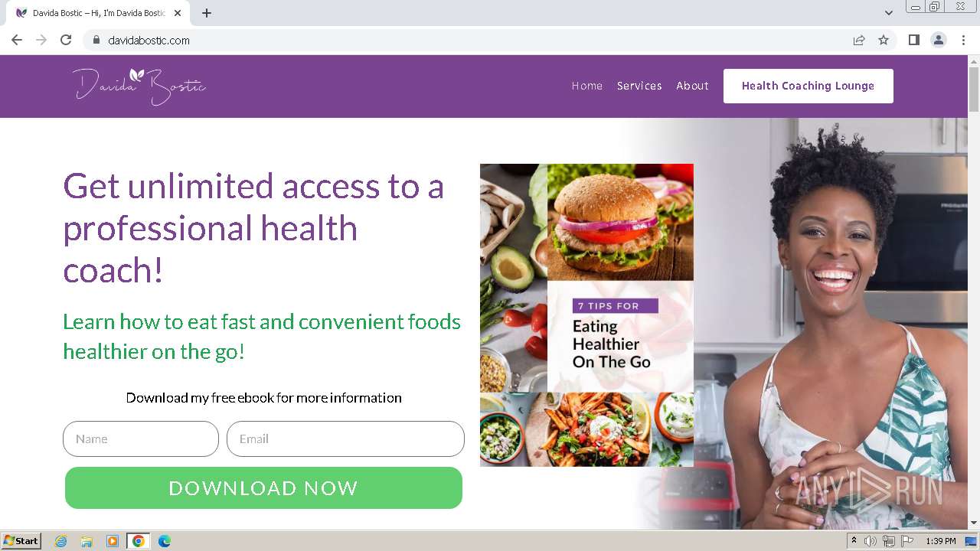Open the Chrome profile avatar icon
Viewport: 980px width, 551px height.
[x=939, y=40]
